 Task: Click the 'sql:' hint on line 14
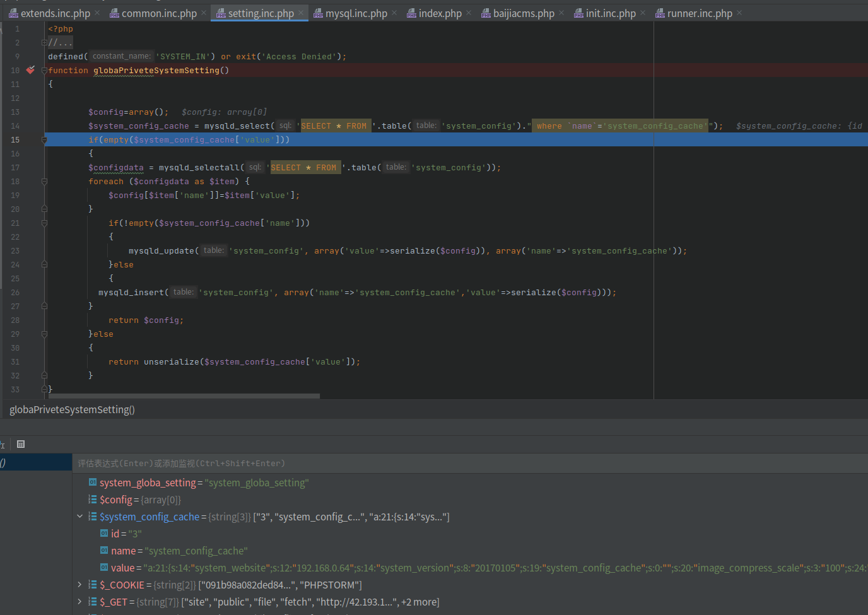[285, 126]
